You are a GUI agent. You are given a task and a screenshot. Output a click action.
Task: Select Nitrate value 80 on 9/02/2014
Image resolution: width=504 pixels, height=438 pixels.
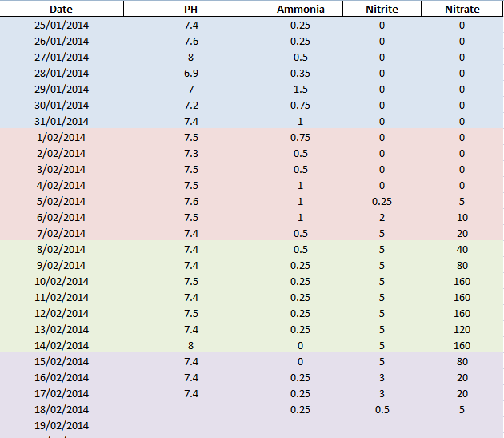click(462, 266)
